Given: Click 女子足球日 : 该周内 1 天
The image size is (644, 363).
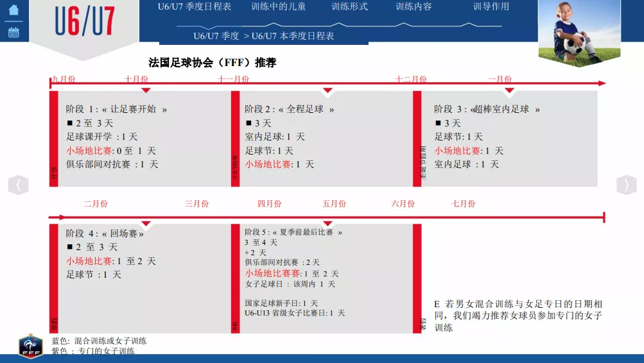Looking at the screenshot, I should coord(290,284).
